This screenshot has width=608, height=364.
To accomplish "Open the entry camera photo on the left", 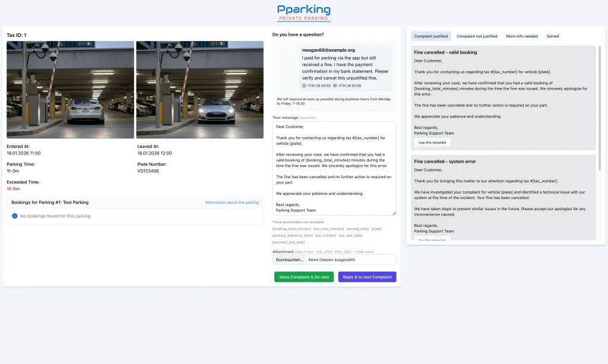I will click(70, 90).
